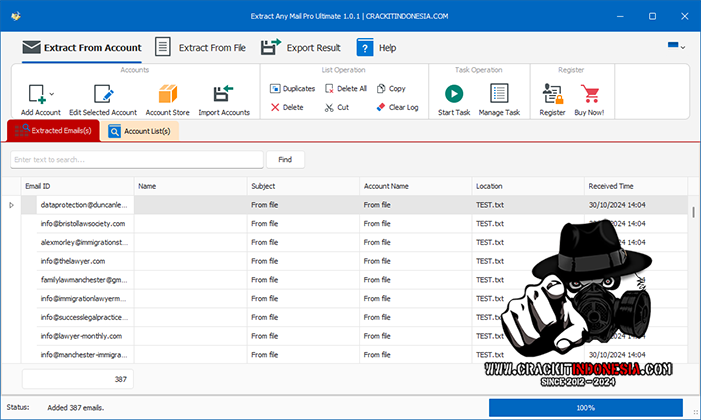Open Edit Selected Account tool

tap(103, 94)
